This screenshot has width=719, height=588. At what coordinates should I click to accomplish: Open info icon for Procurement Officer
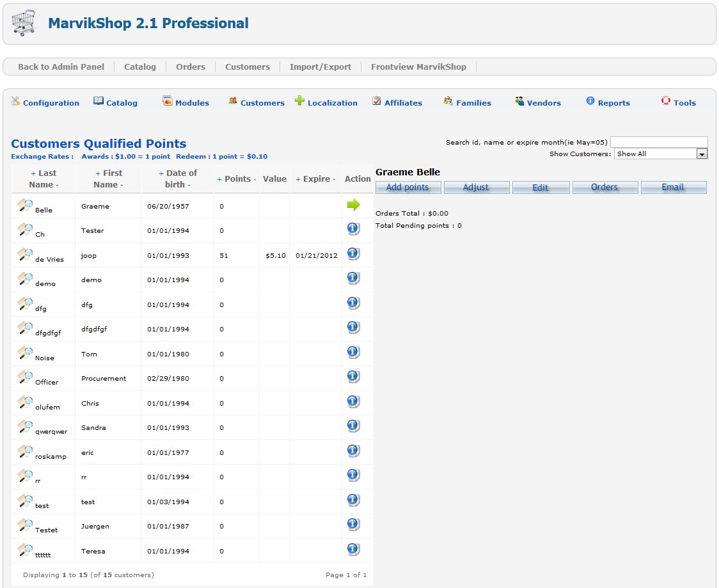pyautogui.click(x=353, y=377)
